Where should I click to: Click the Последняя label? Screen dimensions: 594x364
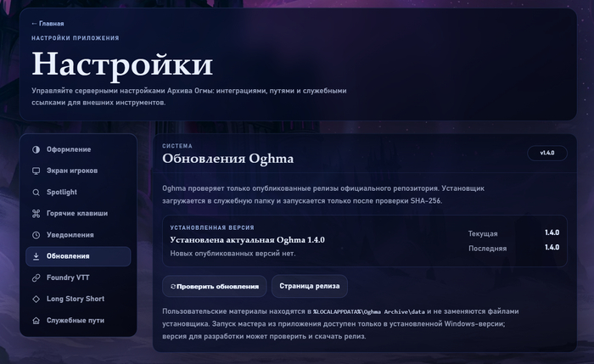point(488,249)
